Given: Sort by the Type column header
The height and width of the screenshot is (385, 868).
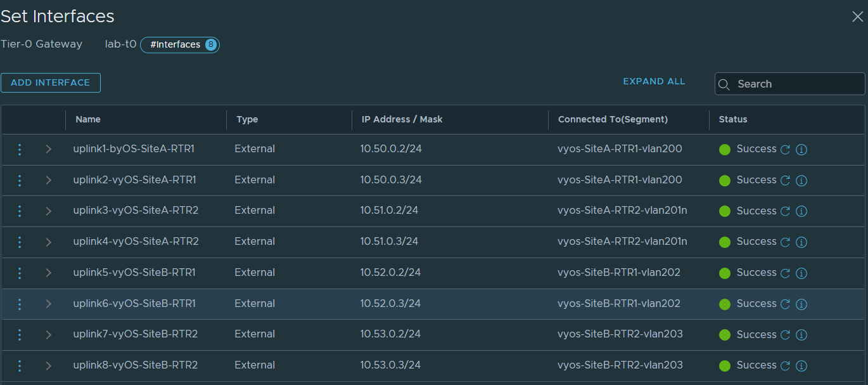Looking at the screenshot, I should click(247, 119).
